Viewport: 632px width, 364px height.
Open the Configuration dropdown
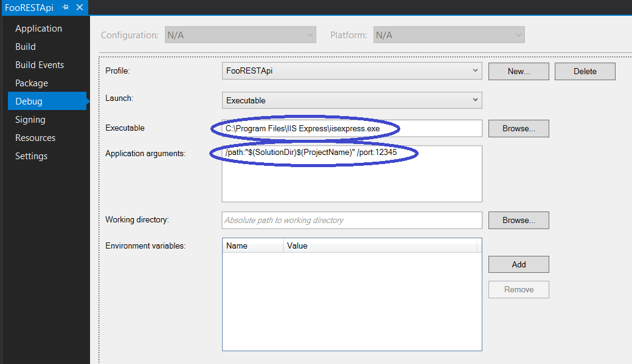point(308,35)
